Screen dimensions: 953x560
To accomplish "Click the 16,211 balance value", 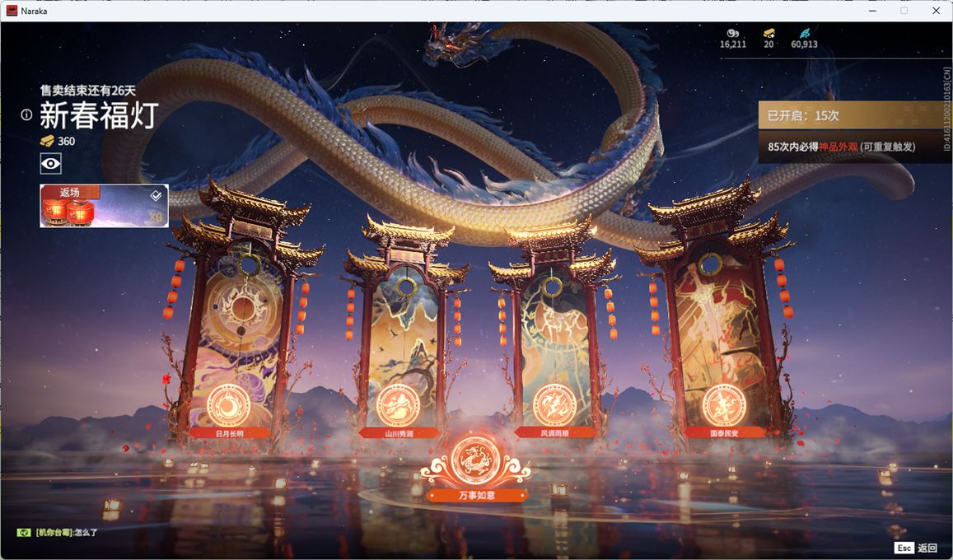I will click(x=733, y=44).
